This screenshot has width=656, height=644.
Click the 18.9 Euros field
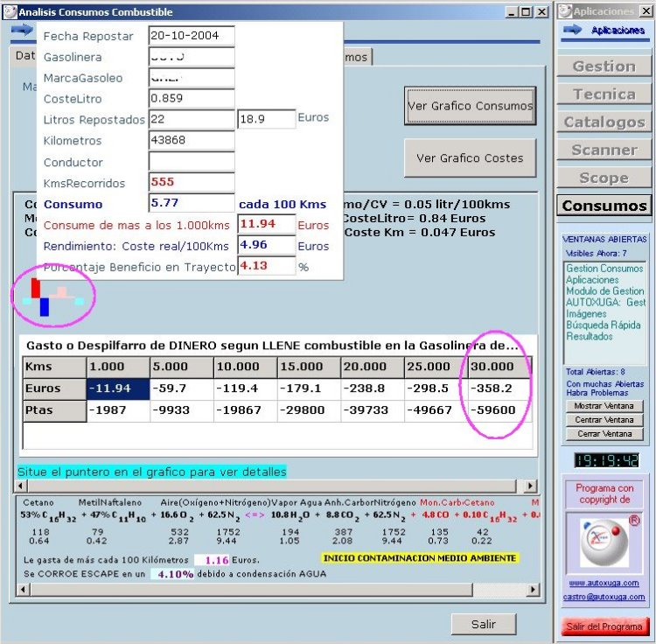click(267, 119)
